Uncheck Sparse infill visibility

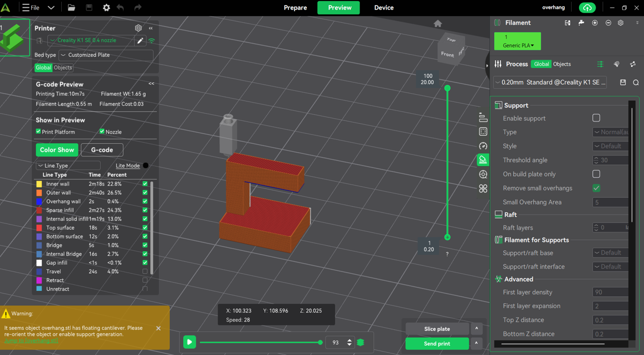coord(145,210)
